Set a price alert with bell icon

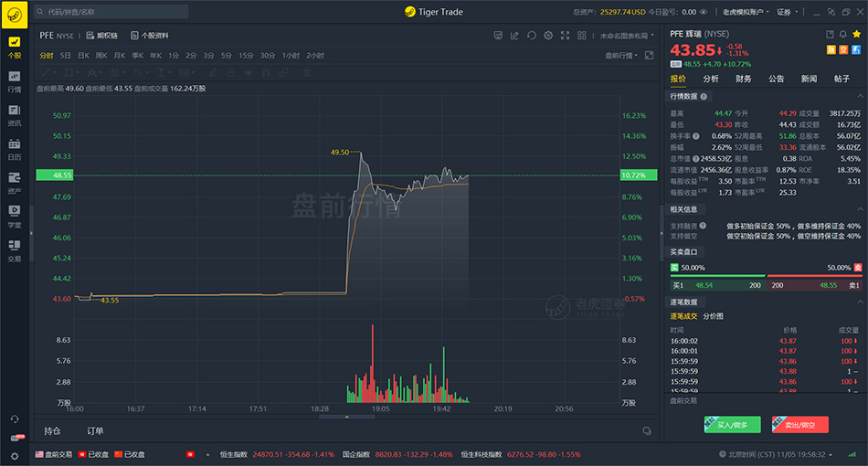[843, 35]
